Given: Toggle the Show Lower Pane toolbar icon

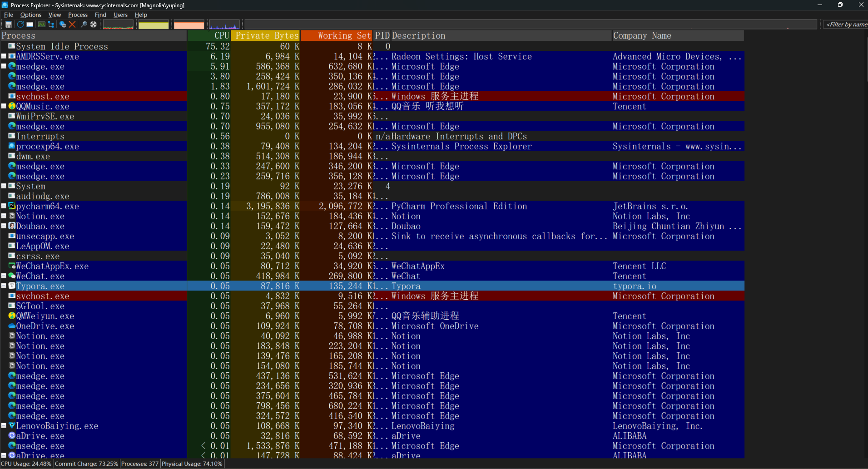Looking at the screenshot, I should 30,25.
